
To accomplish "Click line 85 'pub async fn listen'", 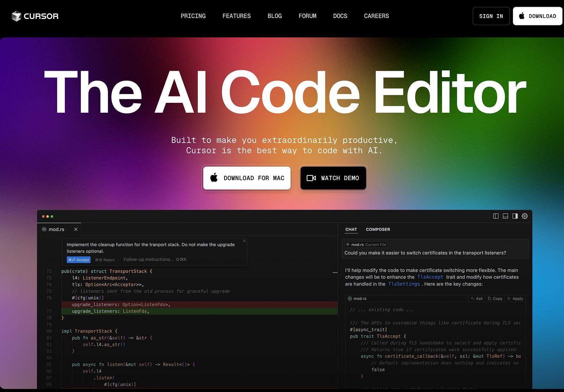I will coord(133,365).
